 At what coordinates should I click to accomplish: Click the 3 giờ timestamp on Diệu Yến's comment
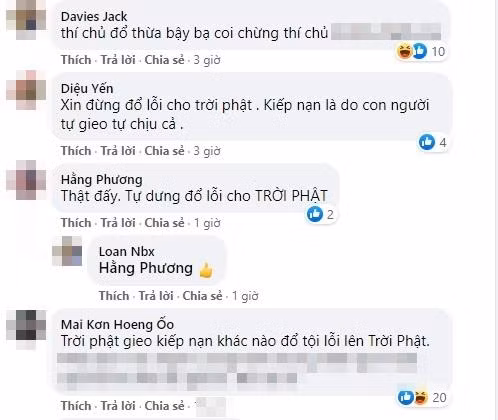[x=207, y=151]
